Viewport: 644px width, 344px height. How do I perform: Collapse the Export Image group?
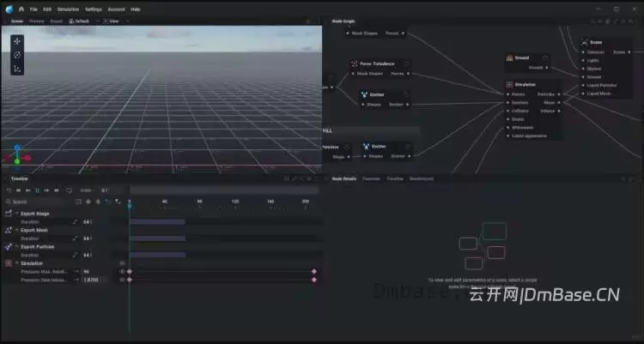click(17, 214)
